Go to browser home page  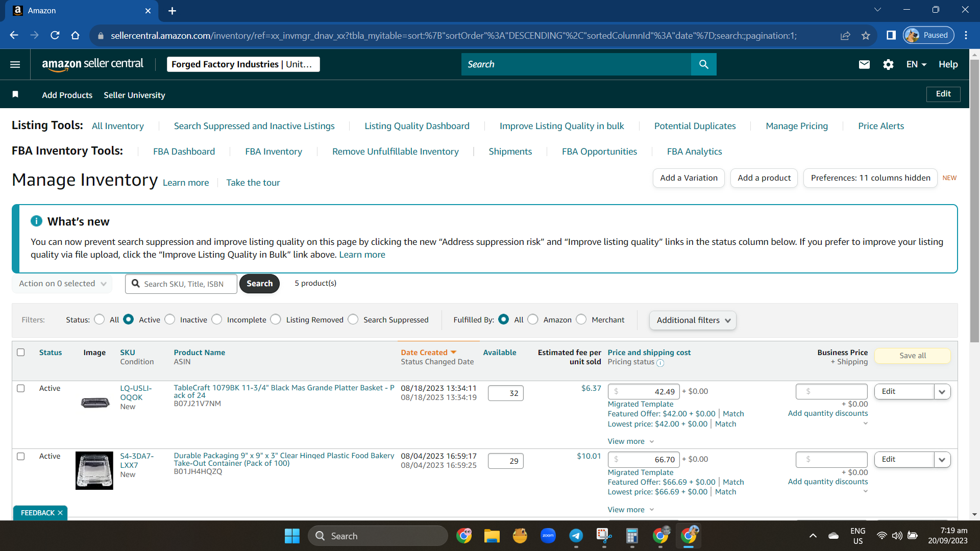(75, 35)
